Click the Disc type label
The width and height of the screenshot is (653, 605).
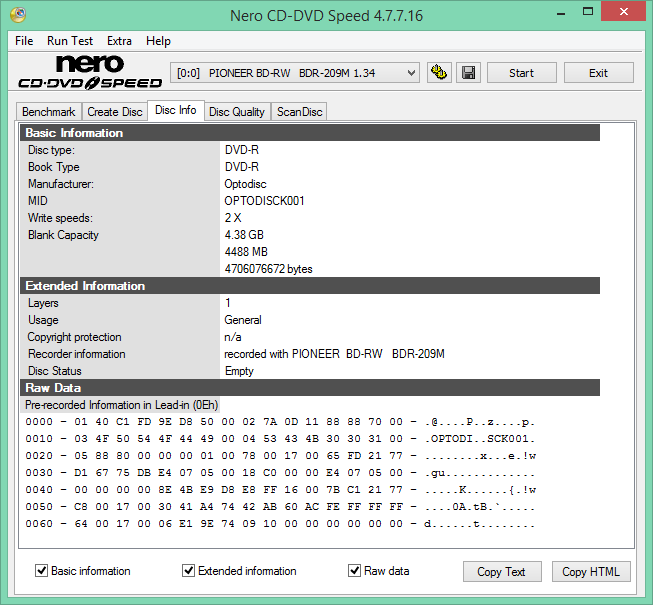coord(51,150)
